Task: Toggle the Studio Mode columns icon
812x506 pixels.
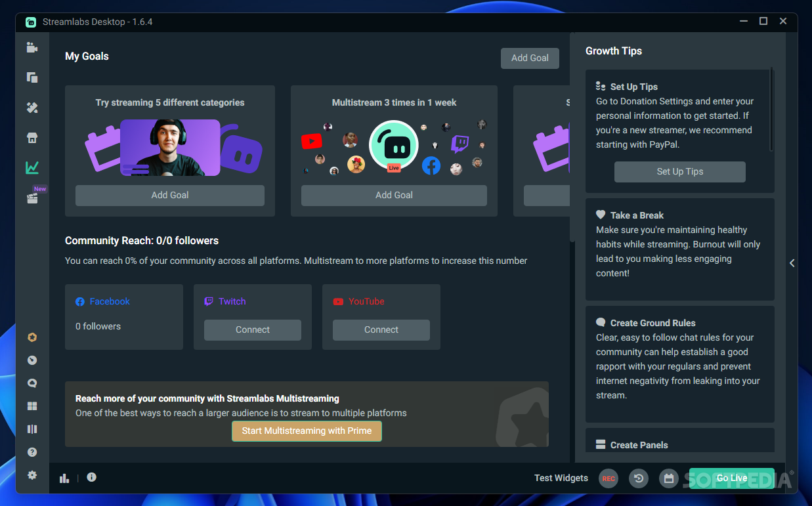Action: click(x=32, y=429)
